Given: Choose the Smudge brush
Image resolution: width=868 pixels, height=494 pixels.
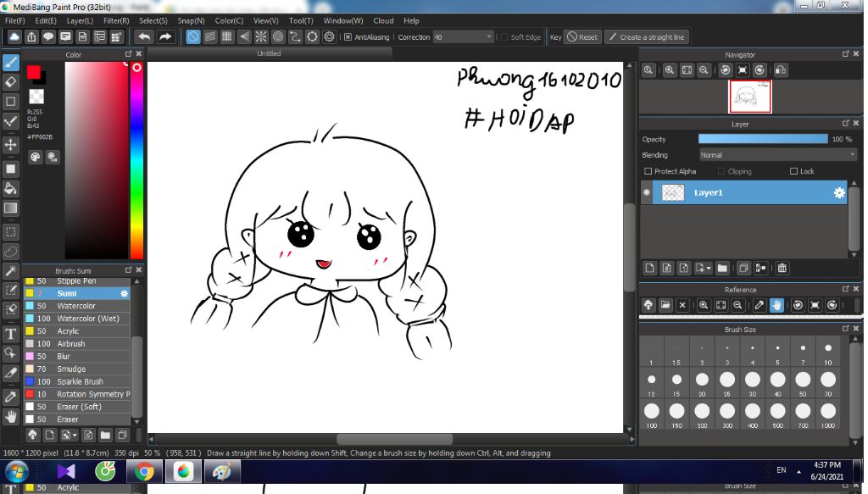Looking at the screenshot, I should [77, 369].
